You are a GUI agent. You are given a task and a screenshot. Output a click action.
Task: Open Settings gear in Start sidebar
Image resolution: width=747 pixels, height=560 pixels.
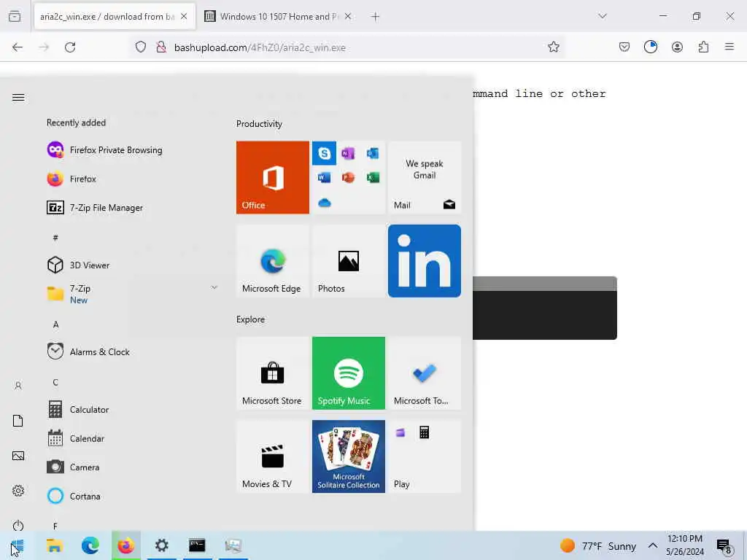[x=18, y=491]
